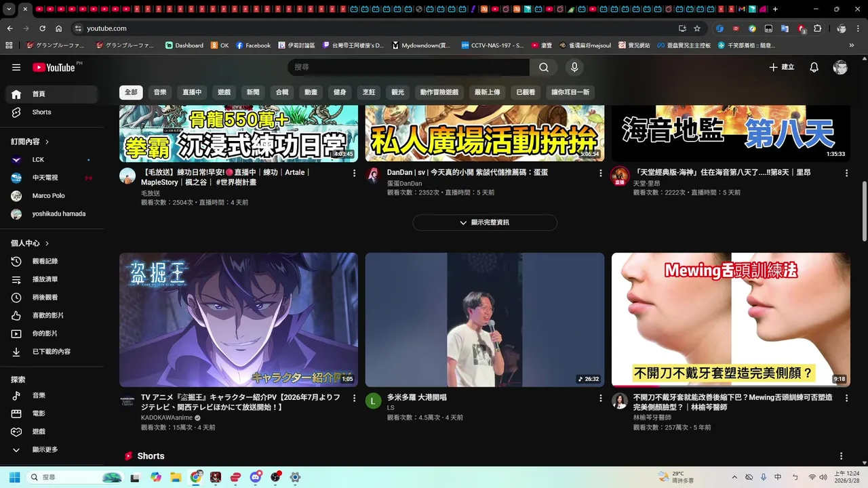Image resolution: width=868 pixels, height=488 pixels.
Task: Open Dashboard bookmark
Action: (184, 45)
